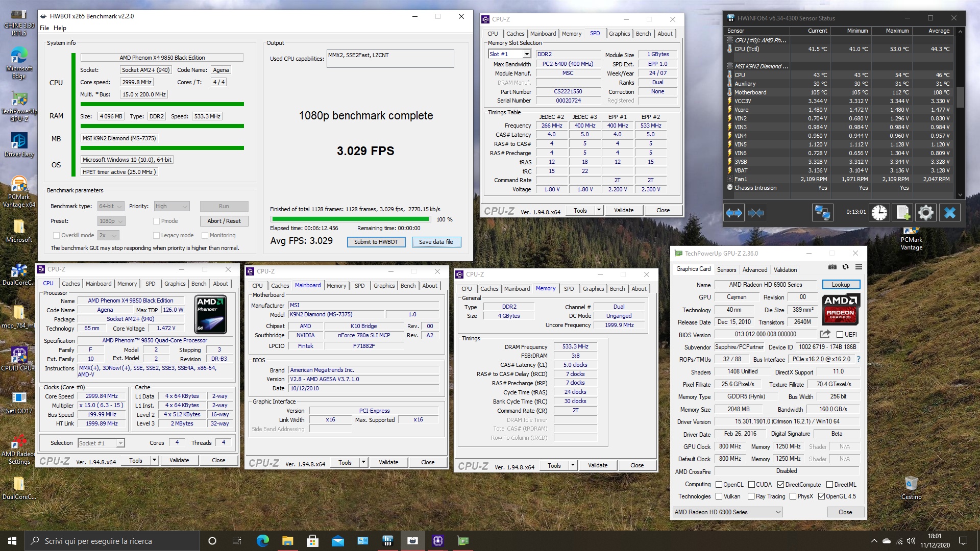Viewport: 980px width, 551px height.
Task: Open Preset 1080p dropdown
Action: (x=111, y=221)
